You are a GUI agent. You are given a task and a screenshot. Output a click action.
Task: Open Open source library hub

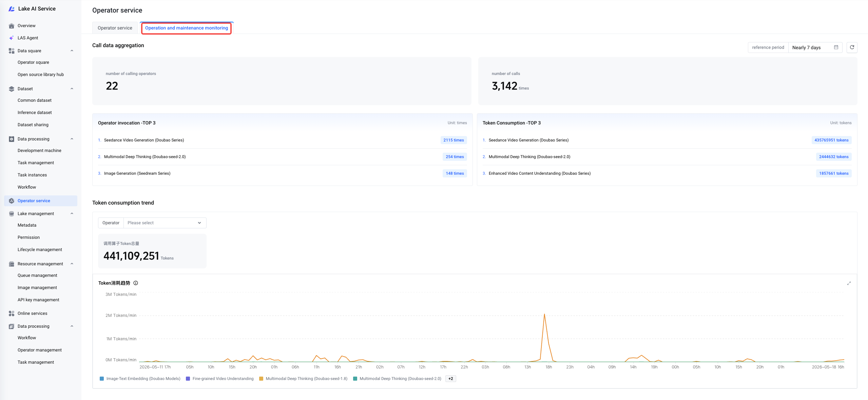point(41,75)
